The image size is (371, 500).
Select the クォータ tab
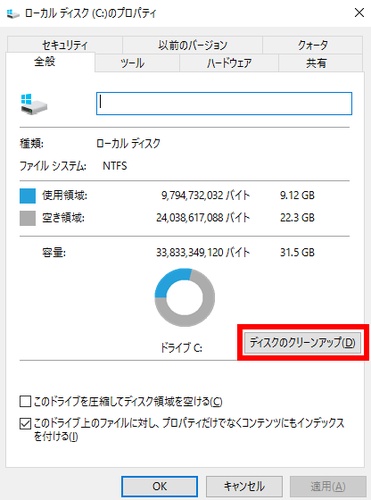pyautogui.click(x=313, y=45)
